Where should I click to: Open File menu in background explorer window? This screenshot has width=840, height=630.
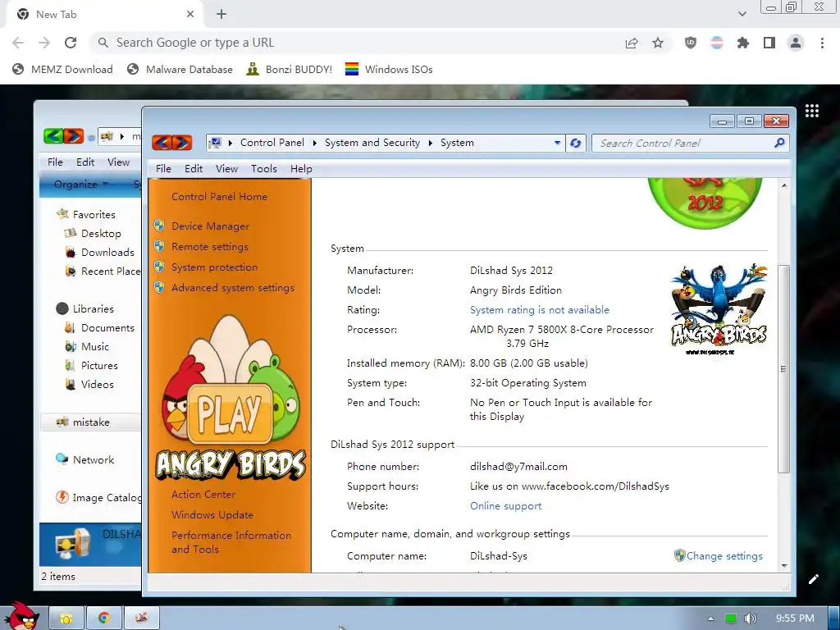55,162
